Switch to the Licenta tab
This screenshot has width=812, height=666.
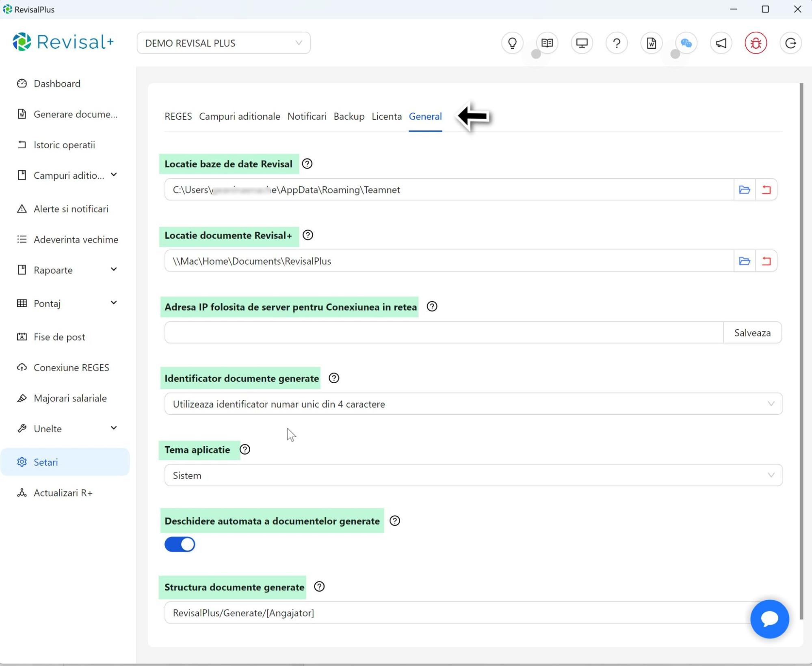tap(386, 117)
